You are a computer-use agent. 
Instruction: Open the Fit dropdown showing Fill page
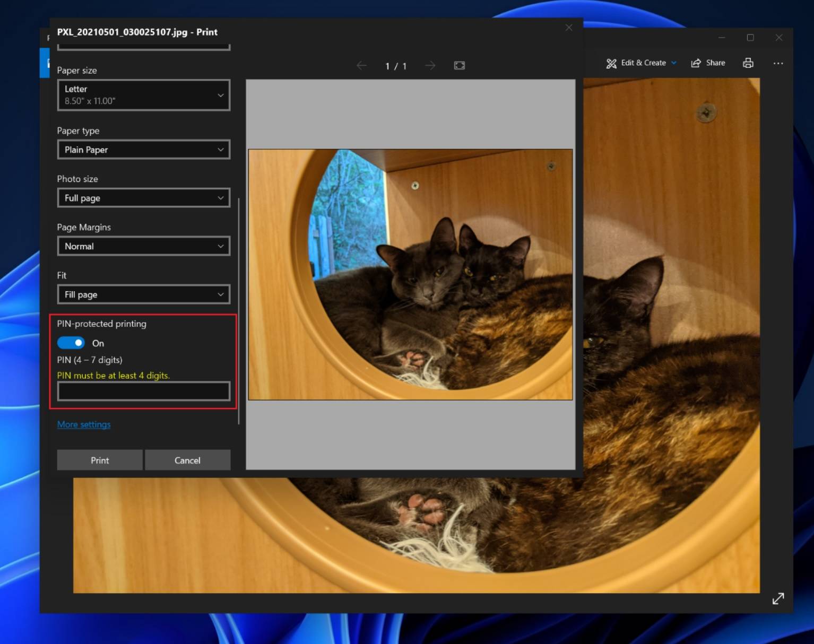(143, 294)
